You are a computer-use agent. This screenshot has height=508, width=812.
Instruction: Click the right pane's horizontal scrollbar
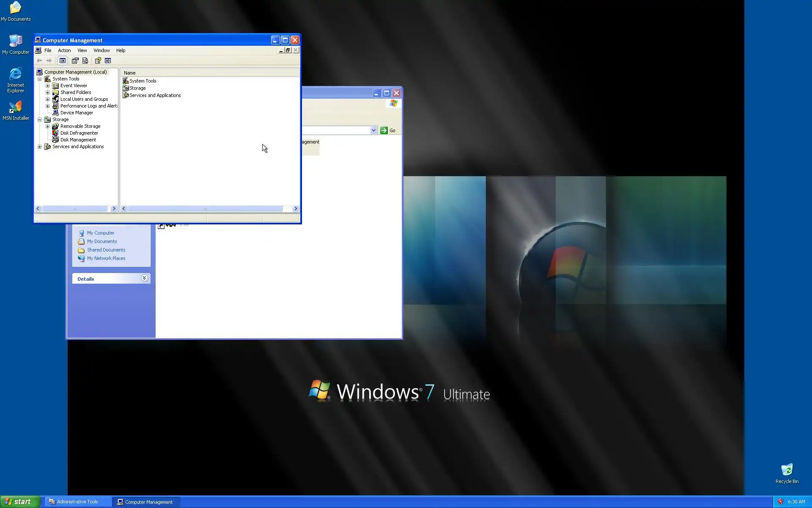(x=205, y=208)
